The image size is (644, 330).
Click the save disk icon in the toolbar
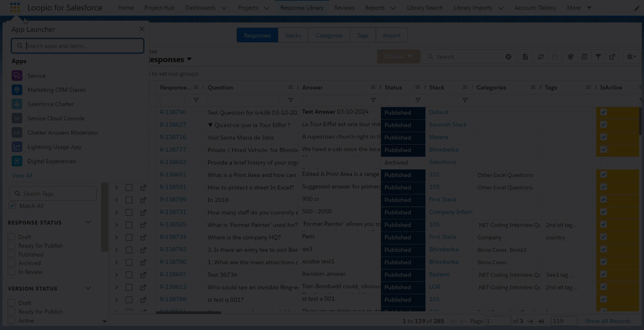[555, 57]
